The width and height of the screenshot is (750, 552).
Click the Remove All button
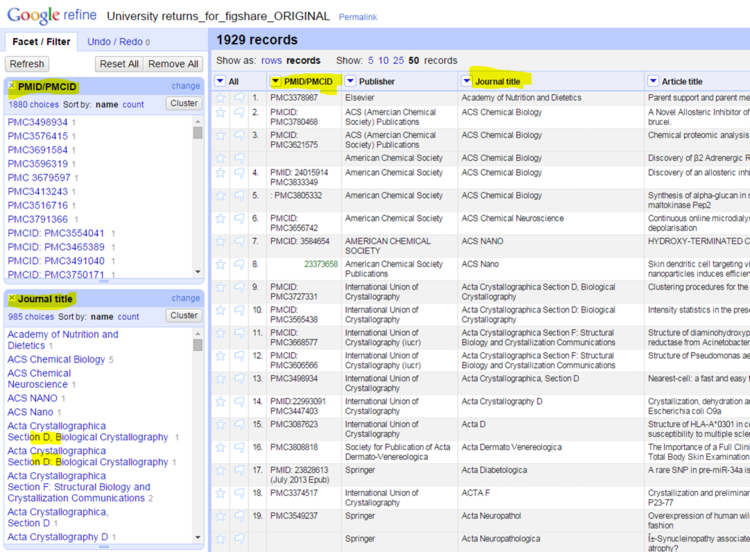(x=173, y=64)
